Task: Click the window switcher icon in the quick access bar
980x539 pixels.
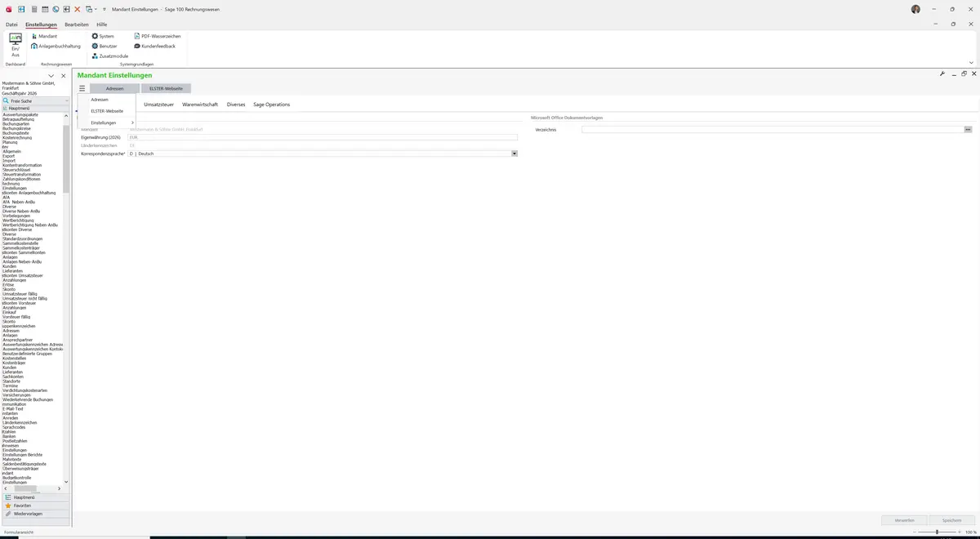Action: coord(88,9)
